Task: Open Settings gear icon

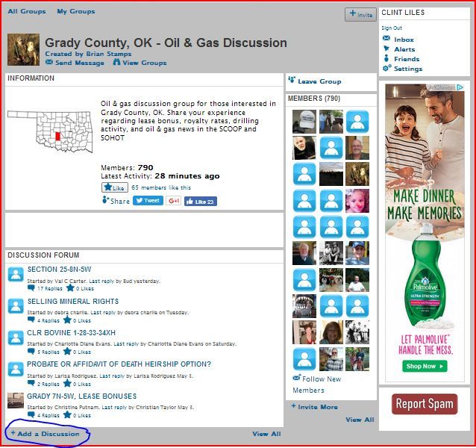Action: [386, 68]
